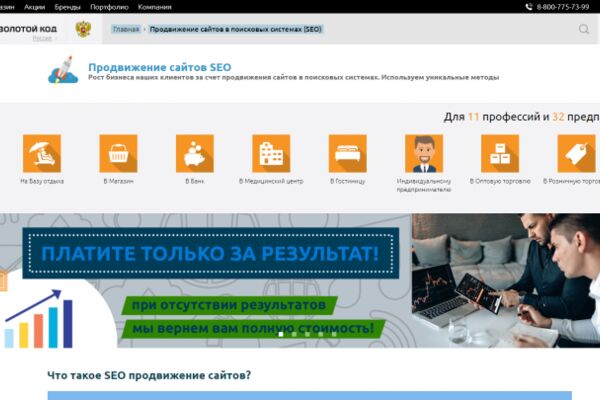Image resolution: width=600 pixels, height=400 pixels.
Task: Select the beach umbrella icon for recreation base
Action: 42,153
